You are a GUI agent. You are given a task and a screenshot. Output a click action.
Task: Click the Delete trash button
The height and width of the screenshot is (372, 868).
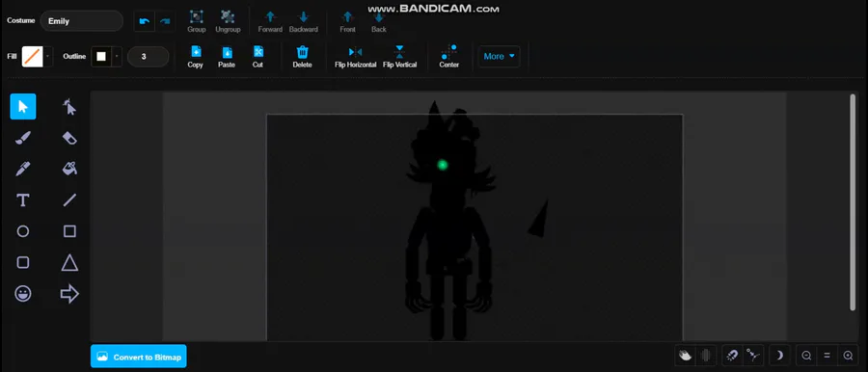302,57
